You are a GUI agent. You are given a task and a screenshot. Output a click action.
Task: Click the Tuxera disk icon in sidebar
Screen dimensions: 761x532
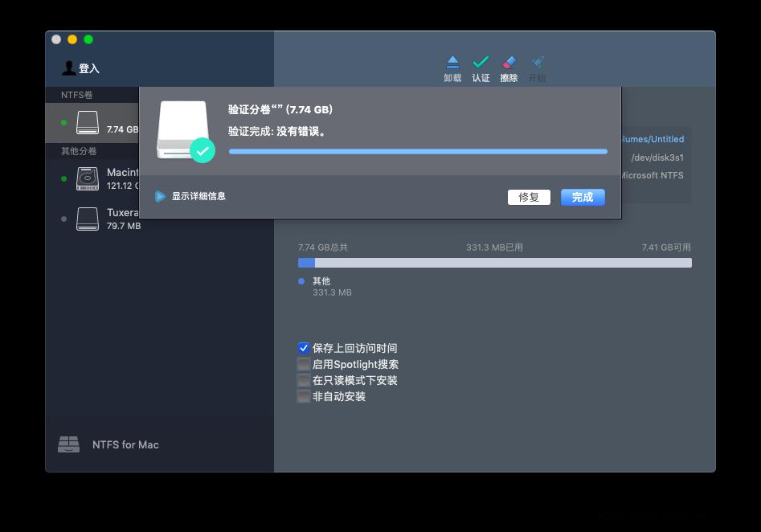coord(87,219)
